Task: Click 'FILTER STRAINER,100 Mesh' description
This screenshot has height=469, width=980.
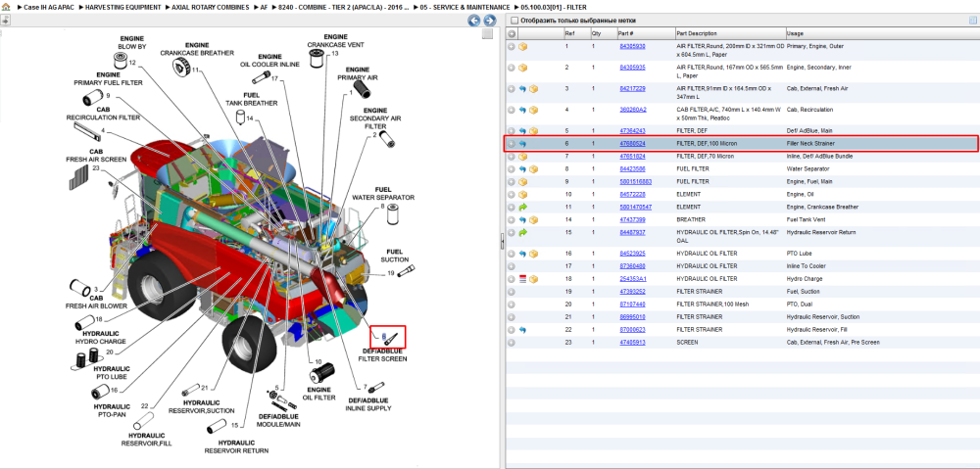Action: tap(711, 305)
